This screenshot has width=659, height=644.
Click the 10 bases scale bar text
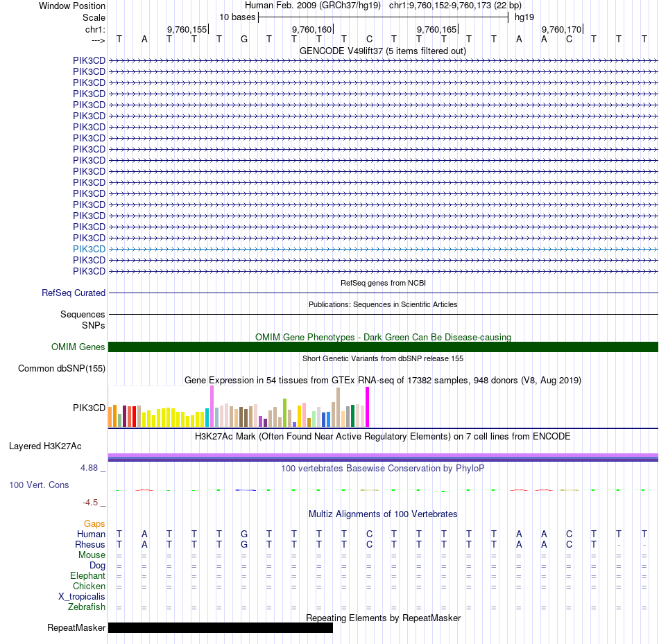pos(237,17)
